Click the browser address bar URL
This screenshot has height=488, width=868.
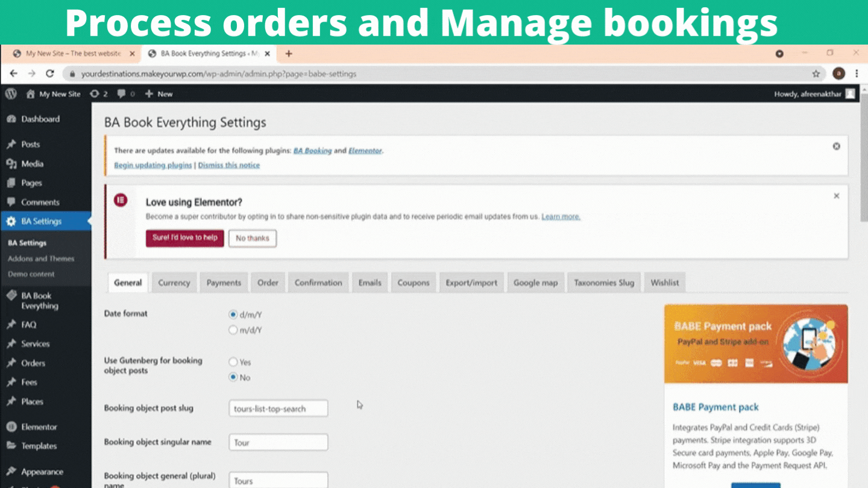coord(219,74)
